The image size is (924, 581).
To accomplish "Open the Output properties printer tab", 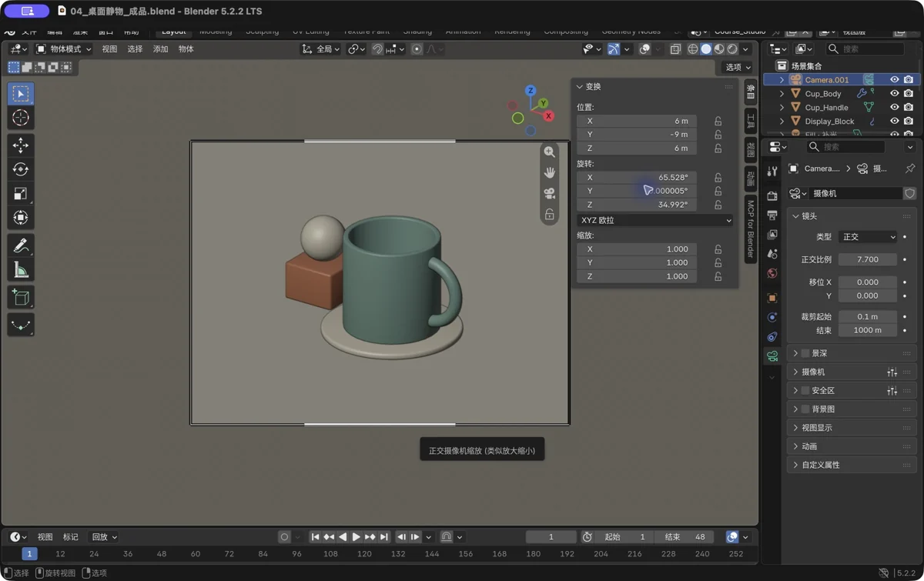I will [x=772, y=215].
